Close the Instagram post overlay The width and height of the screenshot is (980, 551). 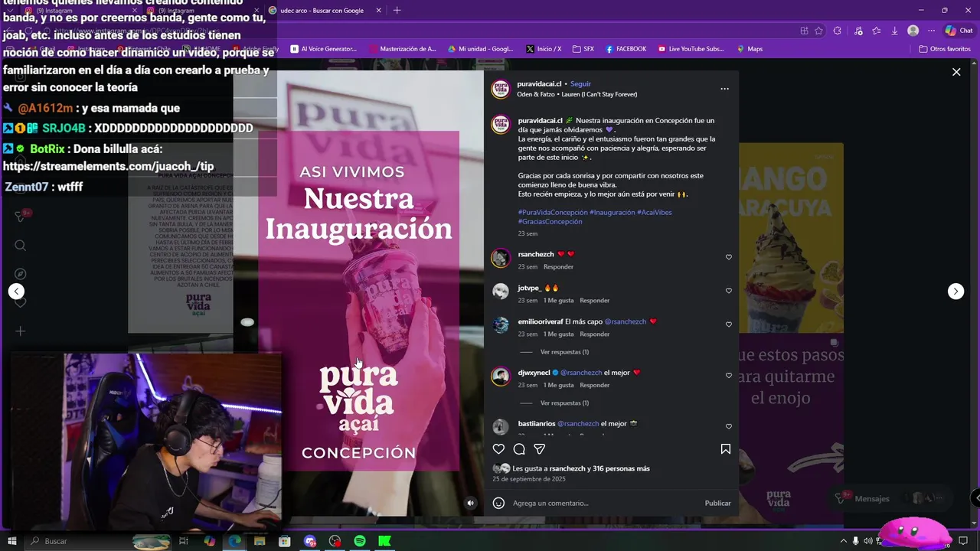[956, 72]
